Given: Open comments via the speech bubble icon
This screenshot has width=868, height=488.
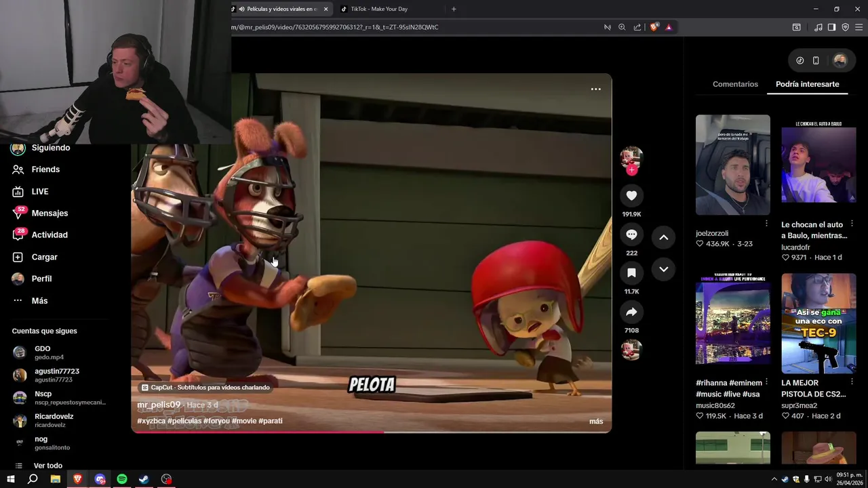Looking at the screenshot, I should pyautogui.click(x=631, y=235).
